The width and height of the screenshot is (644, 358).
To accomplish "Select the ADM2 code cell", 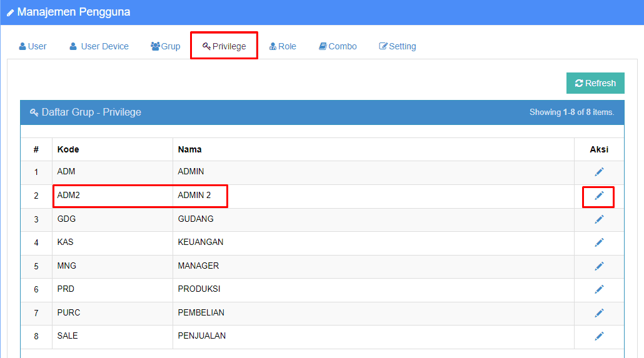I will 69,196.
